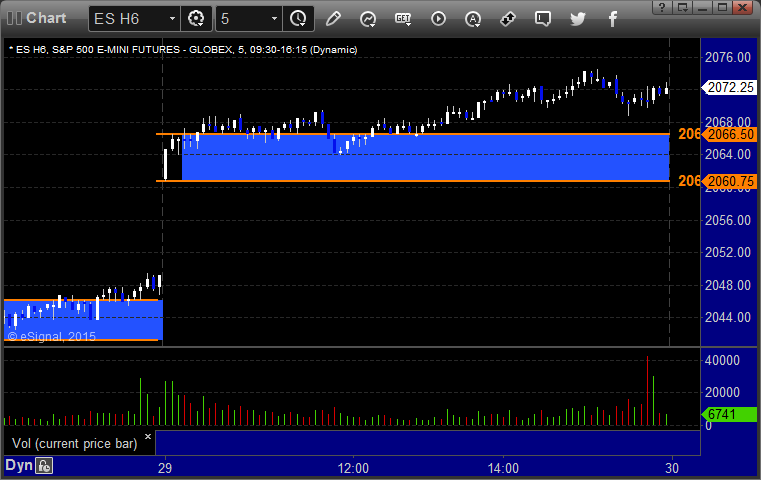Click the 2060.75 orange price marker
This screenshot has height=480, width=761.
(729, 181)
